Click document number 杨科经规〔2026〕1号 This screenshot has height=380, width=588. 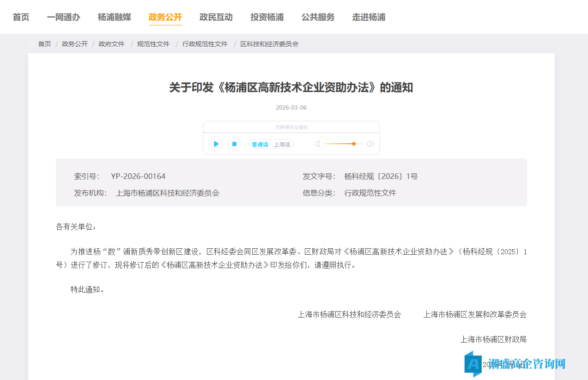tap(381, 176)
